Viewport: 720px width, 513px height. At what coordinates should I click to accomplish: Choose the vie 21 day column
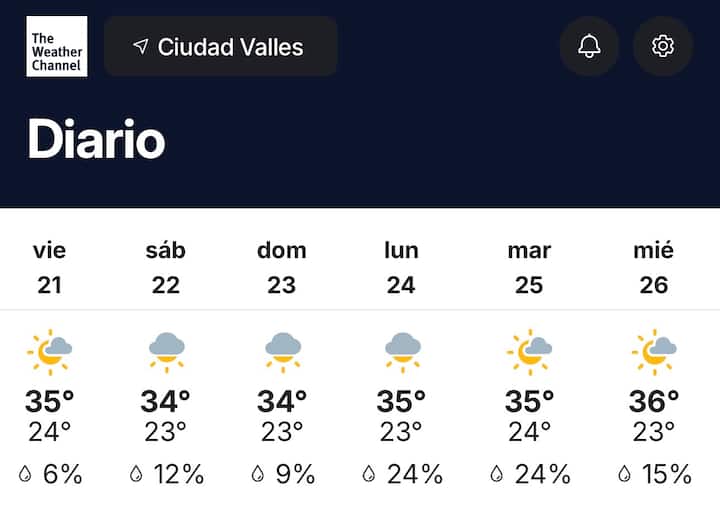(50, 268)
